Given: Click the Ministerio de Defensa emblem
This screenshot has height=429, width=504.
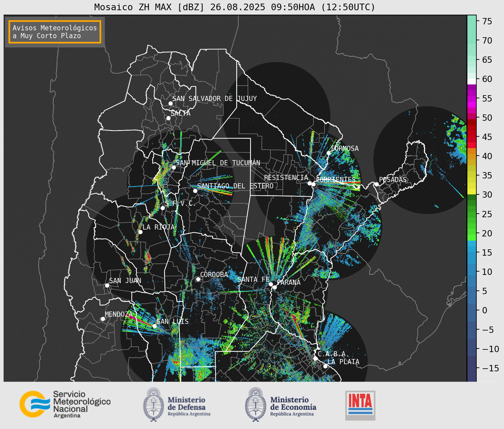Looking at the screenshot, I should pos(154,404).
